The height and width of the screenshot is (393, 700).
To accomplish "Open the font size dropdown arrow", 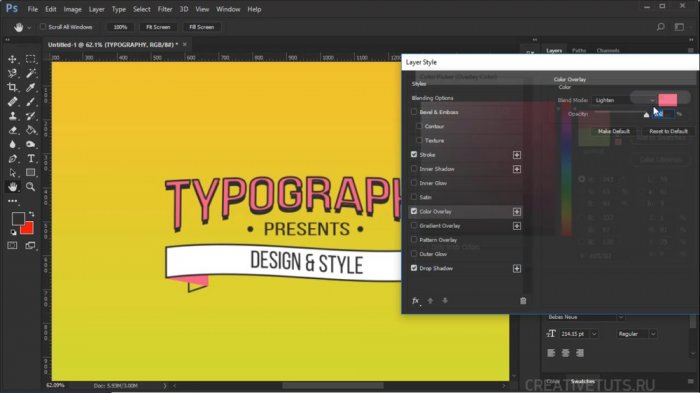I will coord(594,334).
